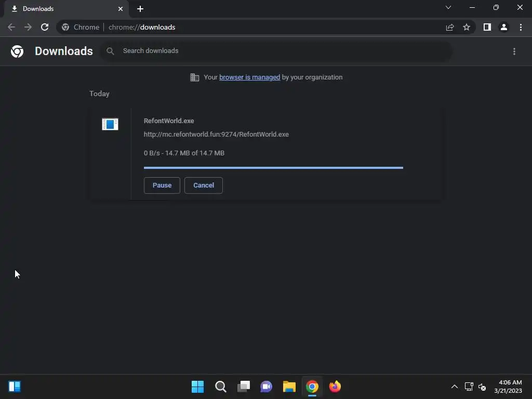This screenshot has height=399, width=532.
Task: Open Task View on the taskbar
Action: [244, 387]
